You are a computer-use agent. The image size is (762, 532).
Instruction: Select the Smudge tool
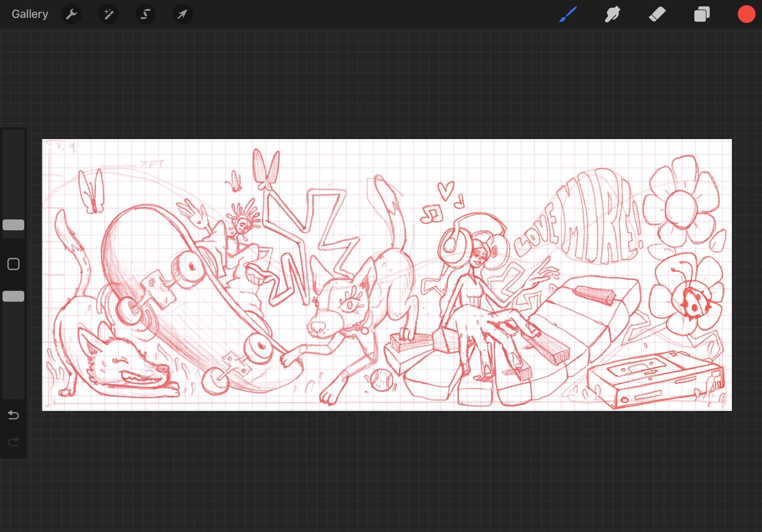(612, 14)
